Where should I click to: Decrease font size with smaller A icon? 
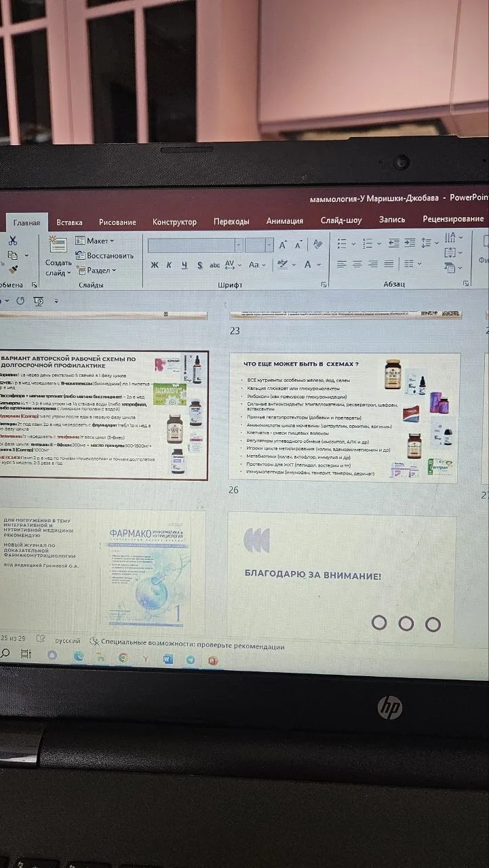tap(299, 245)
